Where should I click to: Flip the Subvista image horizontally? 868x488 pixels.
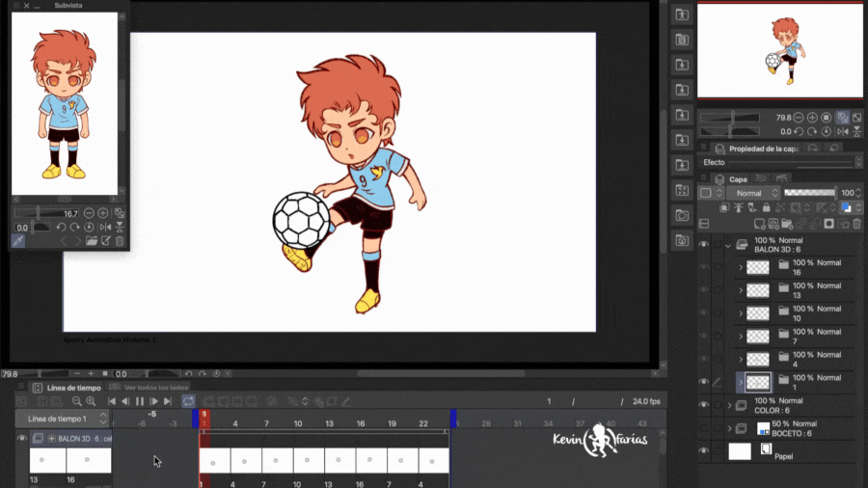tap(105, 227)
